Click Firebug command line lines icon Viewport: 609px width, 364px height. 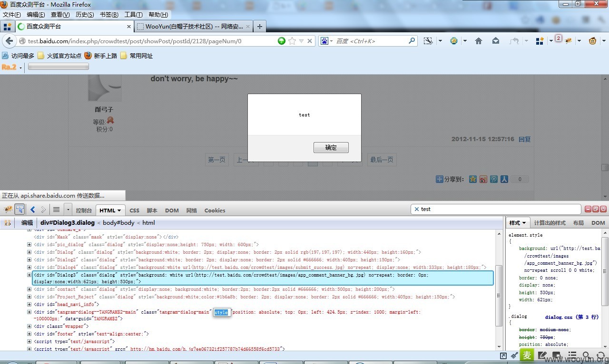[x=56, y=210]
